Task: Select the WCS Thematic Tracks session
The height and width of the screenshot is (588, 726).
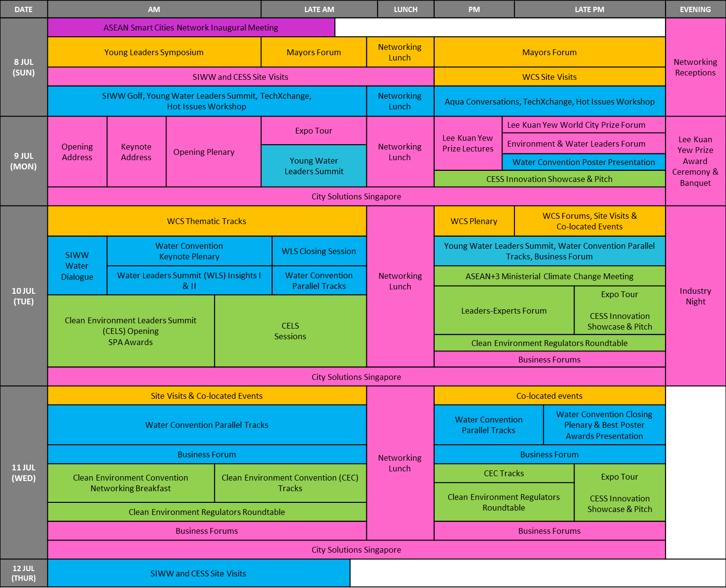Action: click(207, 221)
